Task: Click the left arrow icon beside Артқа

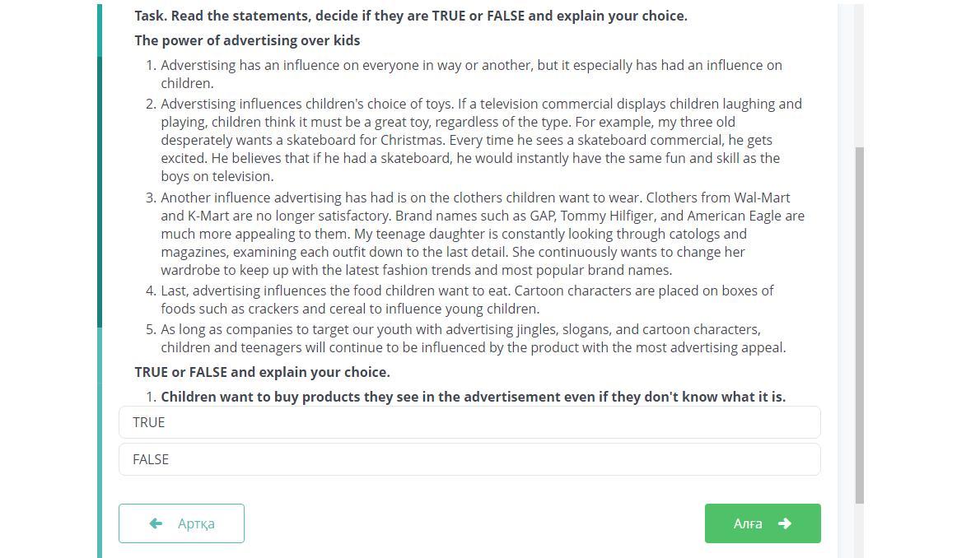Action: click(x=156, y=523)
